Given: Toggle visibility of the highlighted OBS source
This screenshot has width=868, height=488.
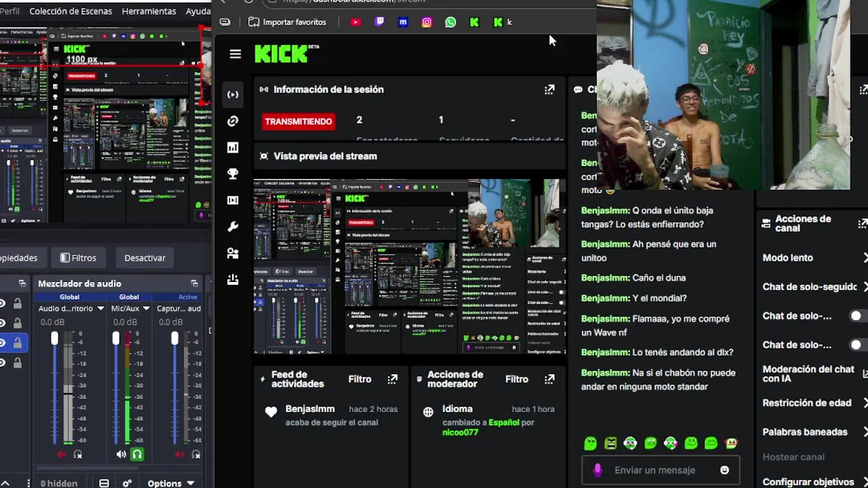Looking at the screenshot, I should (3, 343).
